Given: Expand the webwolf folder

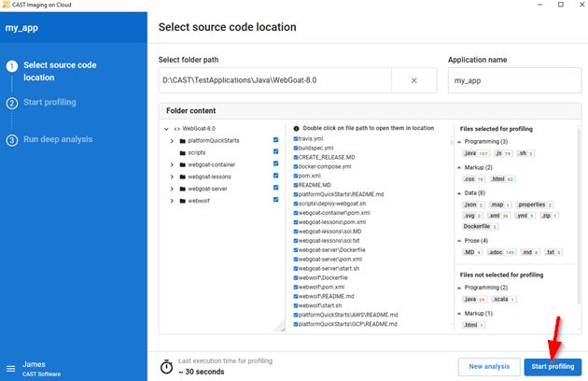Looking at the screenshot, I should point(172,201).
